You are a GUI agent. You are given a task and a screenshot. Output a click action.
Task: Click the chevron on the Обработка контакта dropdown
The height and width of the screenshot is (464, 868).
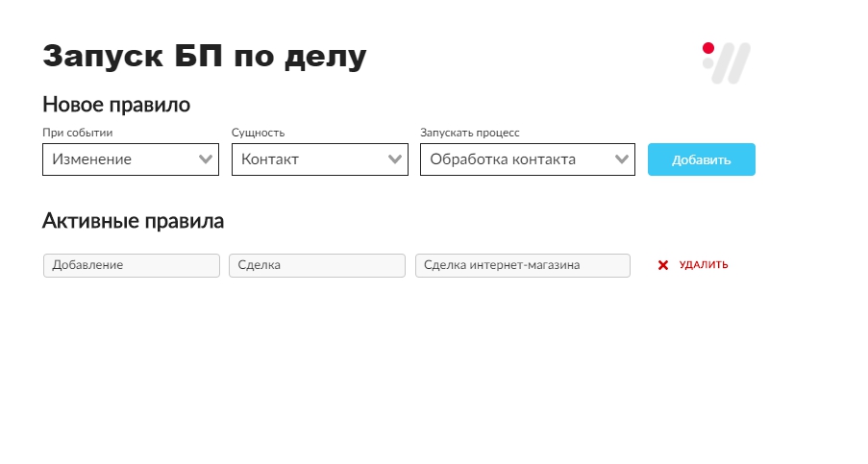pos(622,159)
